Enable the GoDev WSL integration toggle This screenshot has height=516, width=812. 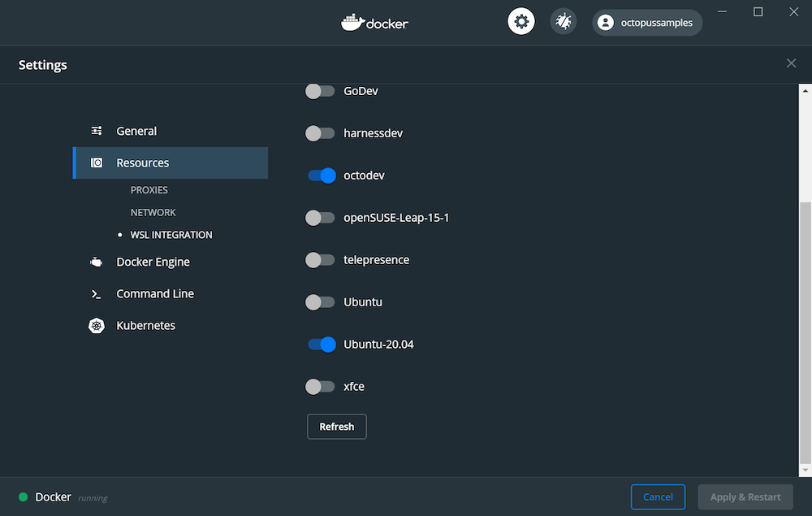tap(320, 91)
